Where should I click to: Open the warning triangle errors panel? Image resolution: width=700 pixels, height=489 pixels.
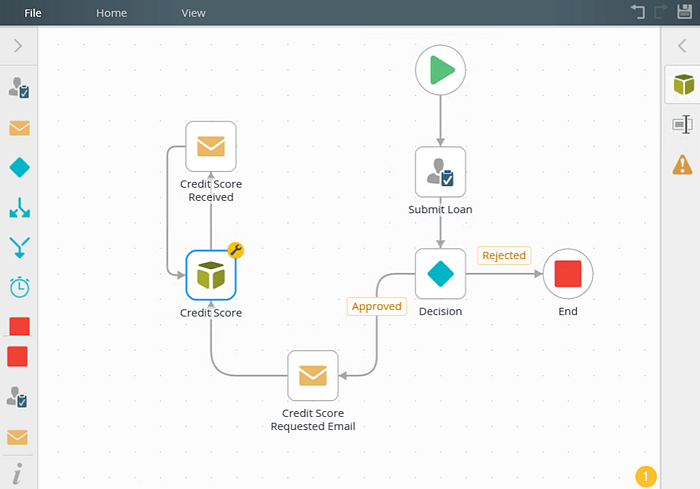(682, 164)
